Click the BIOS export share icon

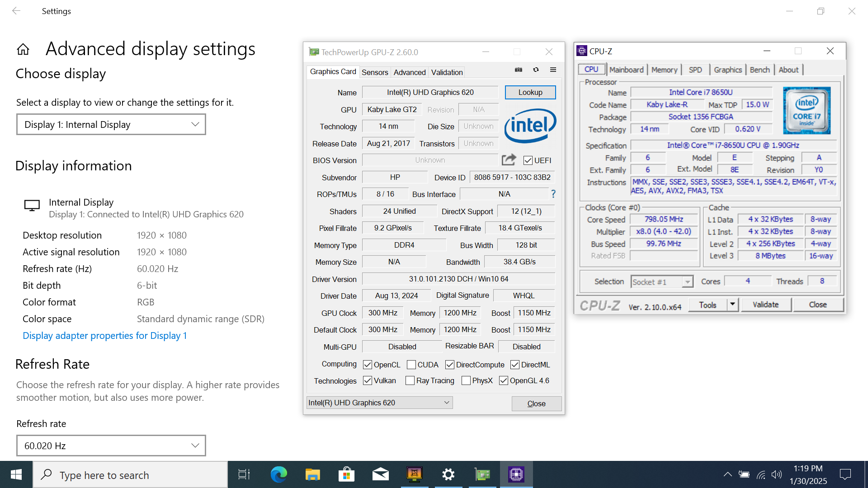(x=509, y=160)
